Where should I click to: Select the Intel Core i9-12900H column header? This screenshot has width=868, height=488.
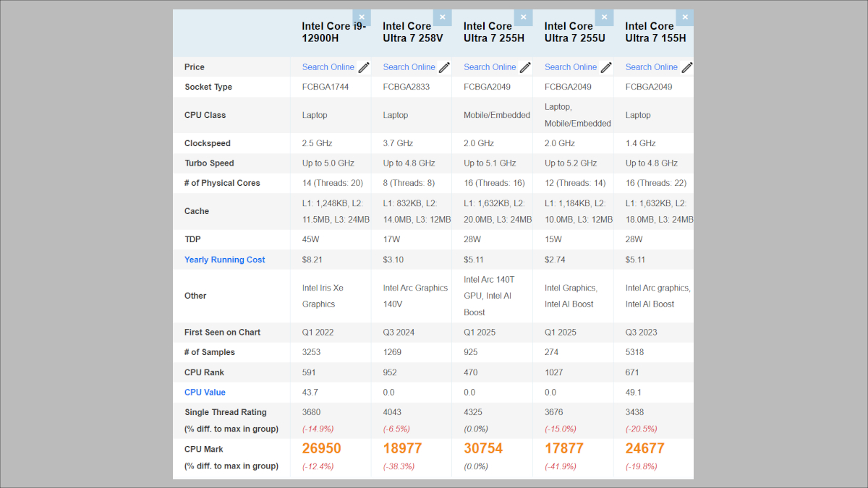click(334, 32)
